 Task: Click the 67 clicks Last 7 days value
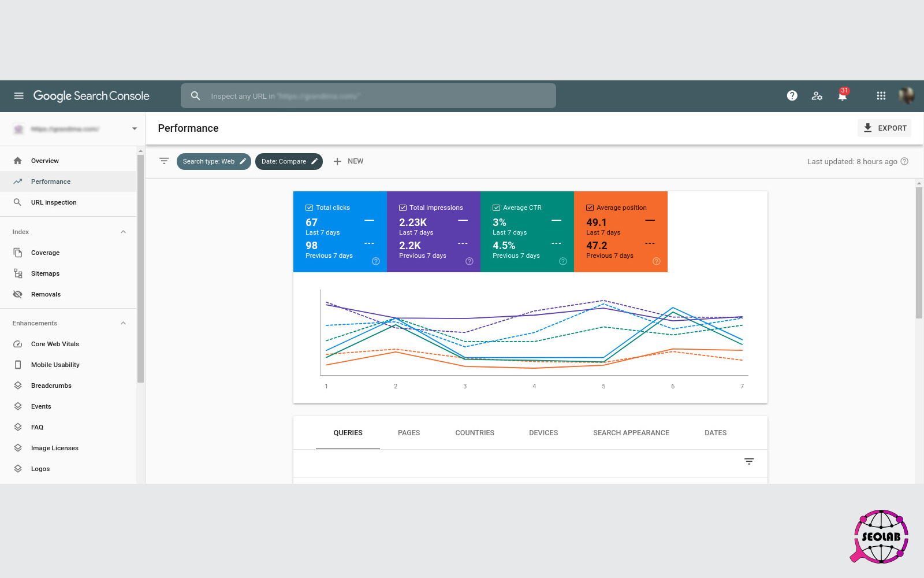tap(312, 223)
